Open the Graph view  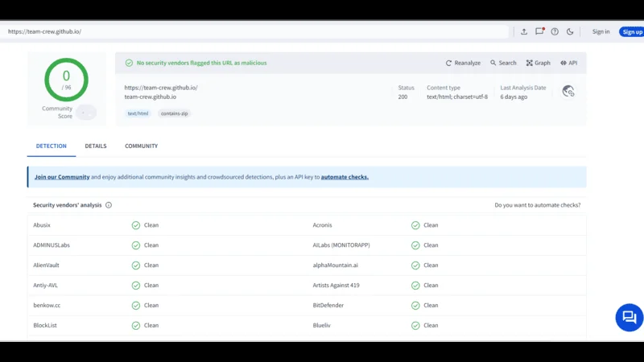click(538, 63)
